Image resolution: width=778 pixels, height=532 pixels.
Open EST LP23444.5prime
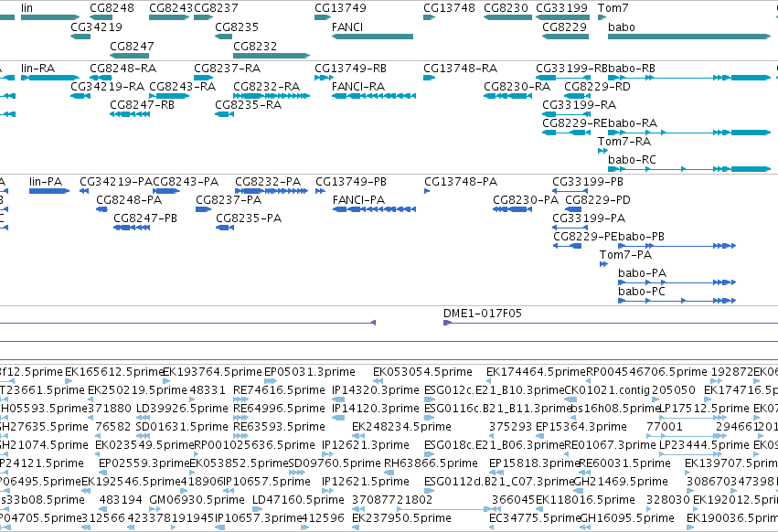tap(704, 445)
